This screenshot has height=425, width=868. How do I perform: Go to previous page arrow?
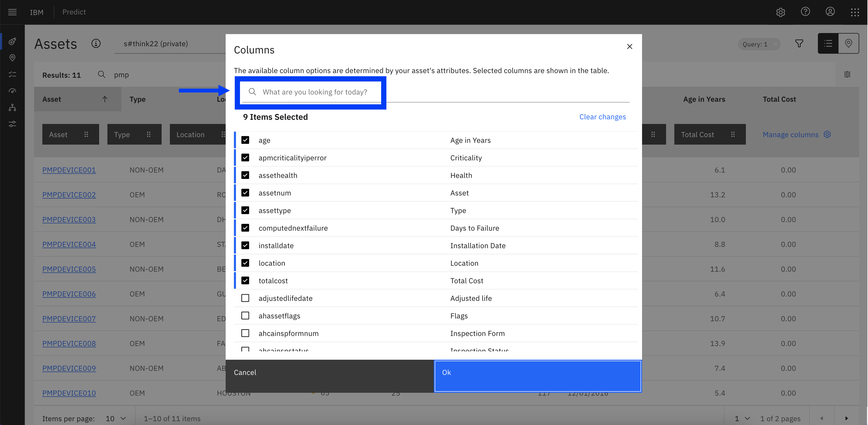pyautogui.click(x=822, y=418)
